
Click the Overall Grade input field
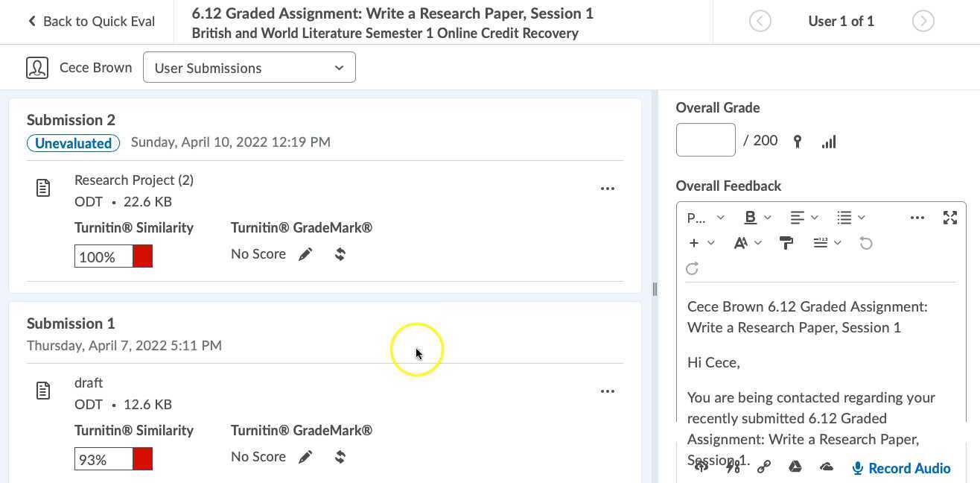coord(704,139)
